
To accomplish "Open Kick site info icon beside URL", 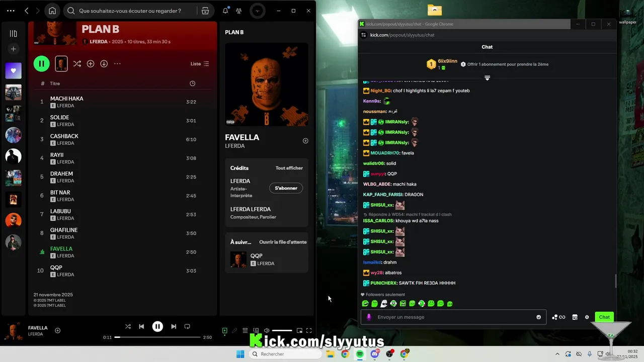I will pos(363,35).
